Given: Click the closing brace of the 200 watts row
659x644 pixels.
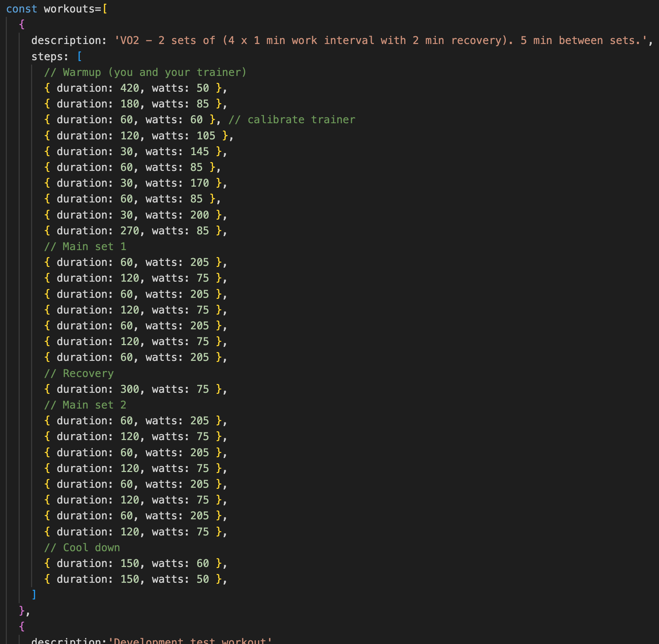Looking at the screenshot, I should coord(219,215).
